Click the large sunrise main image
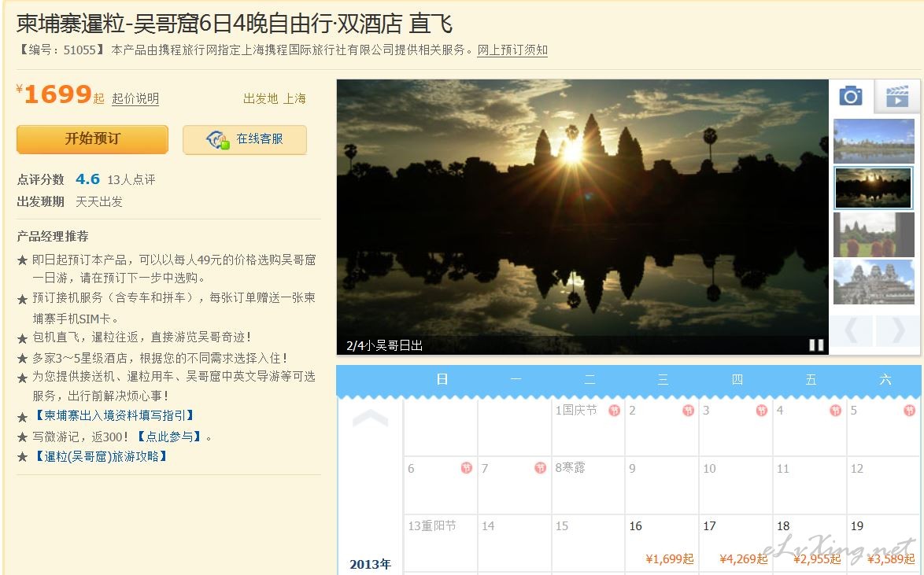924x575 pixels. (582, 217)
